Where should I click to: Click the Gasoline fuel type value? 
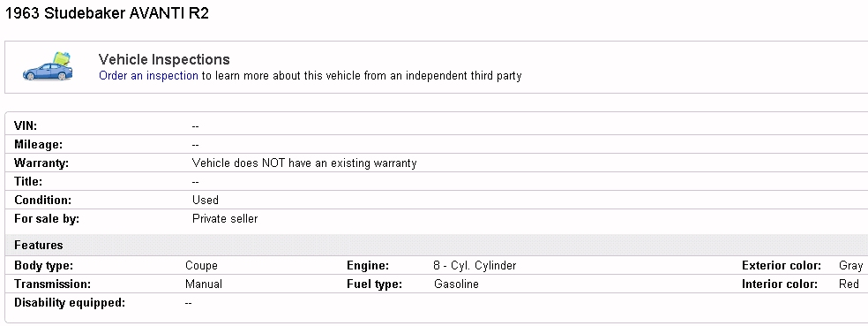click(457, 284)
